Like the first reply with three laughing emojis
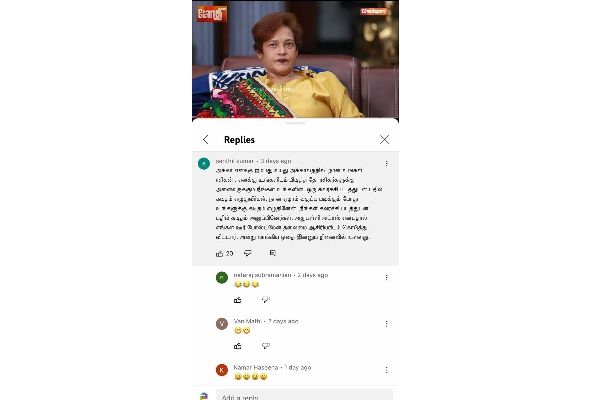This screenshot has width=600, height=400. 238,300
